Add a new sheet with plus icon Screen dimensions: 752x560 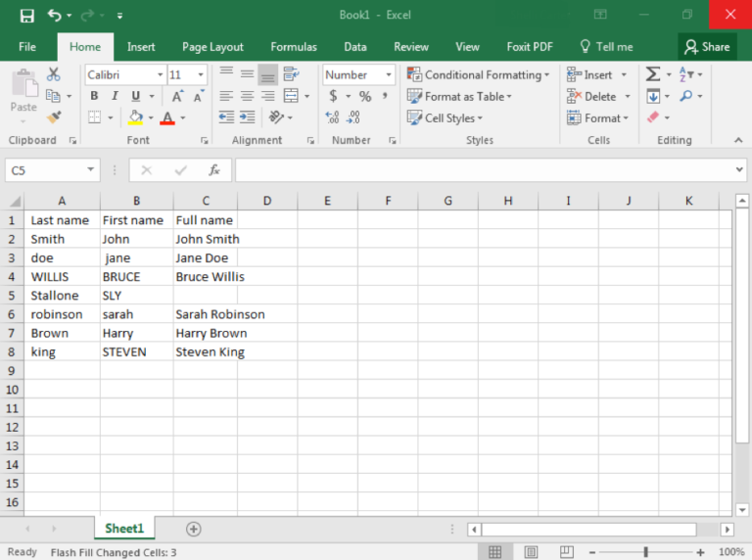click(194, 529)
